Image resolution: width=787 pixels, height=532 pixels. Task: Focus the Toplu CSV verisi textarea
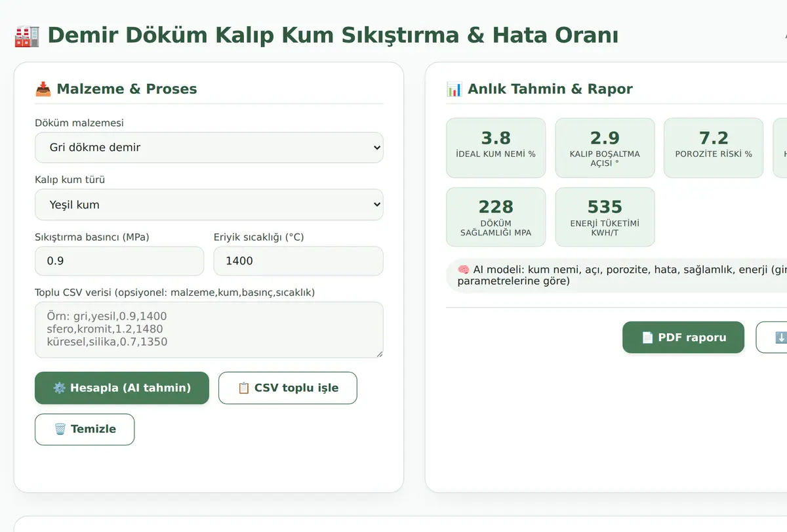[209, 330]
